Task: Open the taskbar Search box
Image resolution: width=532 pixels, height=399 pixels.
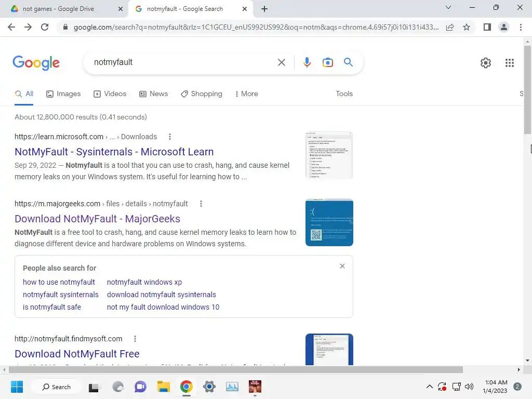Action: [x=56, y=387]
